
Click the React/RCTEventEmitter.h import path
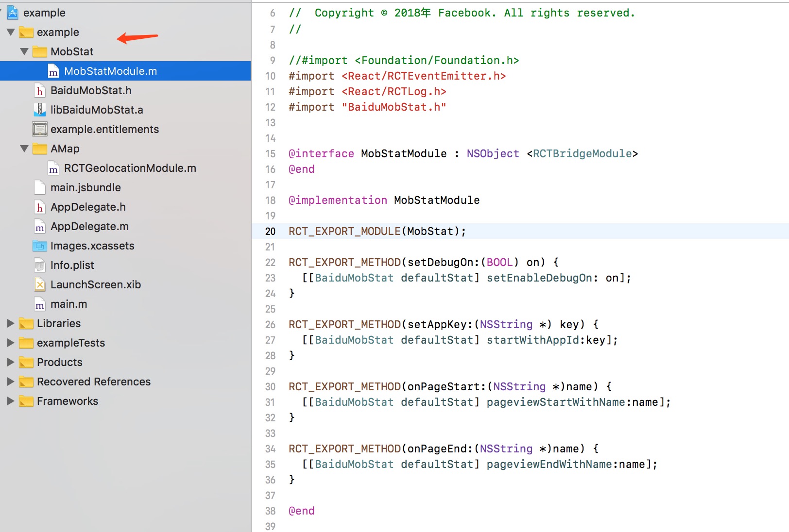point(424,76)
